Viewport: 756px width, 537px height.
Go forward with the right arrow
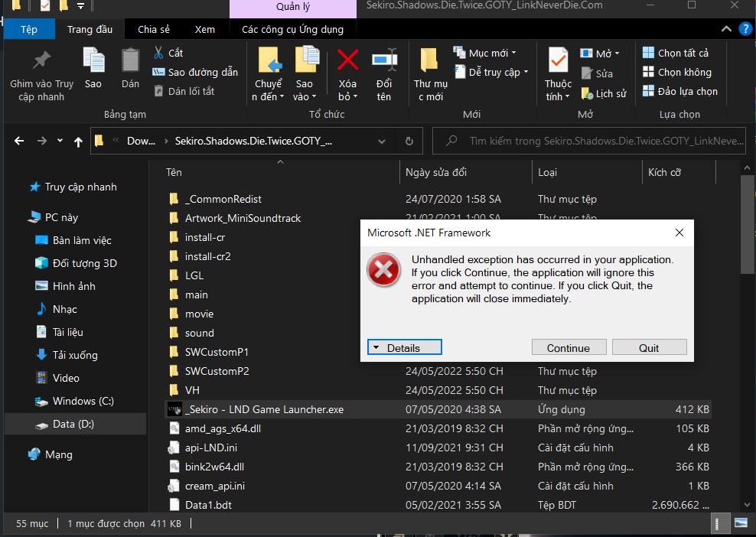42,141
